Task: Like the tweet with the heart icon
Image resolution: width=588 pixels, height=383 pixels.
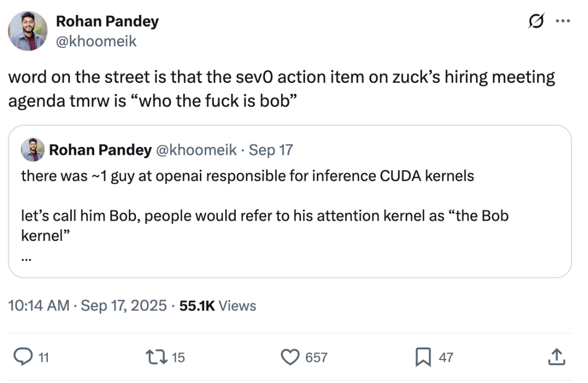Action: pyautogui.click(x=290, y=357)
